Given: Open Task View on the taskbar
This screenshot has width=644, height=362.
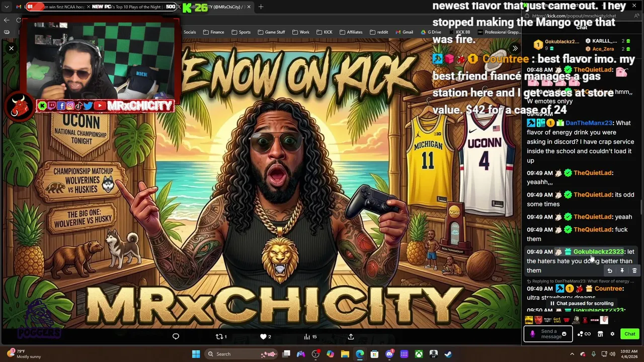Looking at the screenshot, I should [286, 354].
